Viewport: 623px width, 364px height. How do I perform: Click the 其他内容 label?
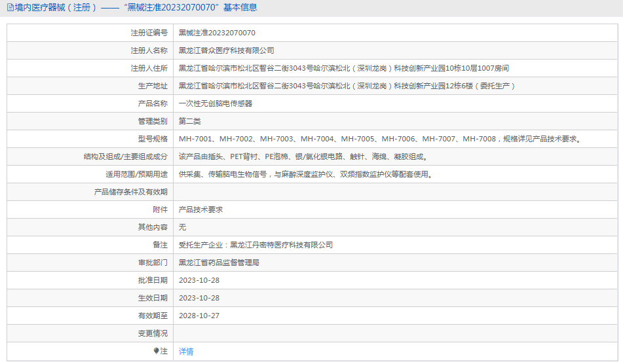153,227
